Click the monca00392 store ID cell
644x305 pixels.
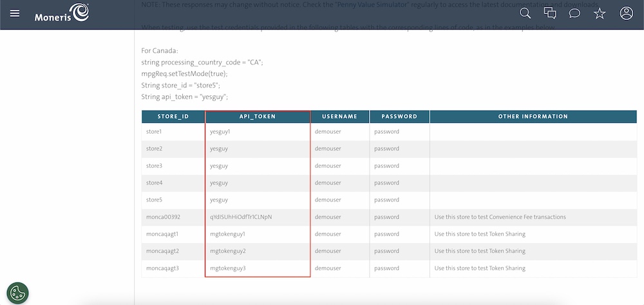tap(163, 217)
